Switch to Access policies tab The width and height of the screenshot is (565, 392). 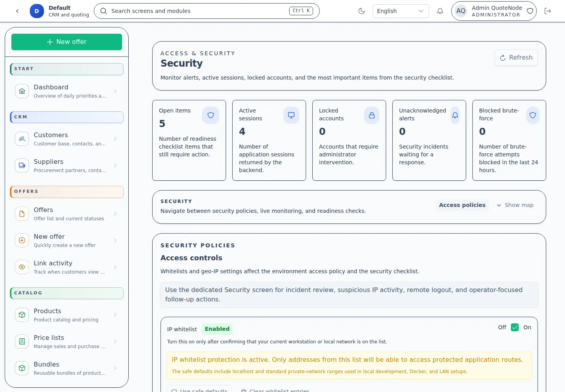point(462,205)
